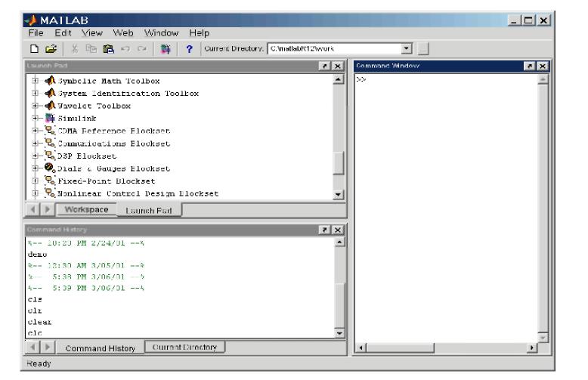Click the previous tab arrow beside Command History
Viewport: 588px width, 380px height.
(x=32, y=347)
